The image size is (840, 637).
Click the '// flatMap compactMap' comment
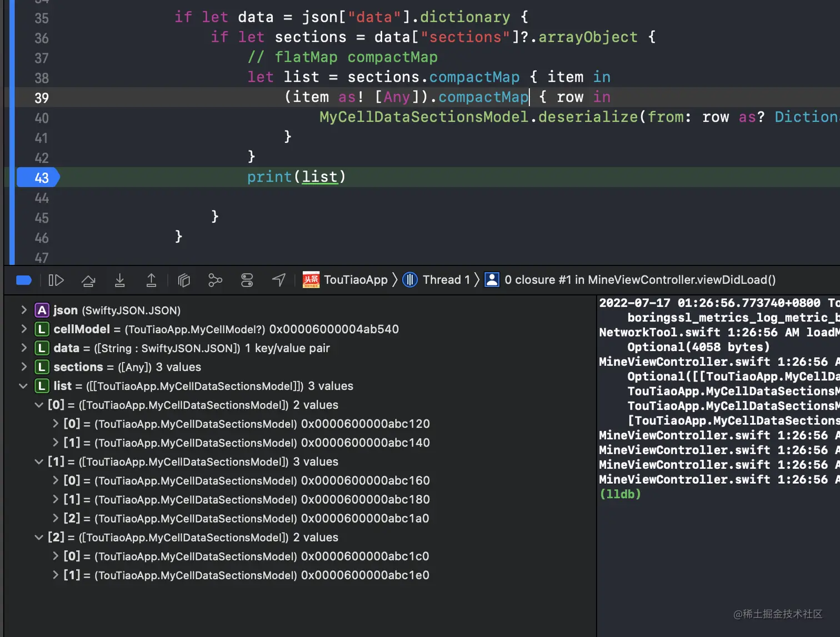[x=342, y=57]
